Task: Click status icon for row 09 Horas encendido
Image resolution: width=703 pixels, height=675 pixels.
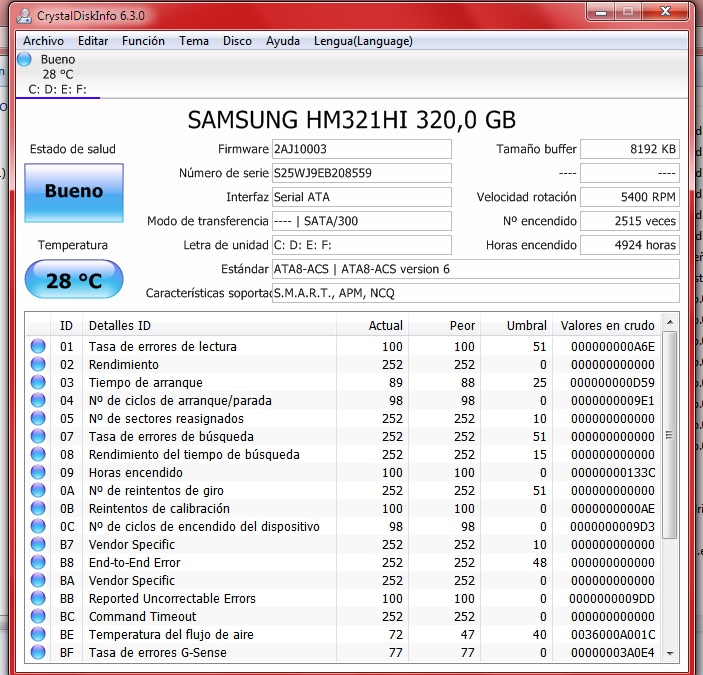Action: [x=38, y=472]
